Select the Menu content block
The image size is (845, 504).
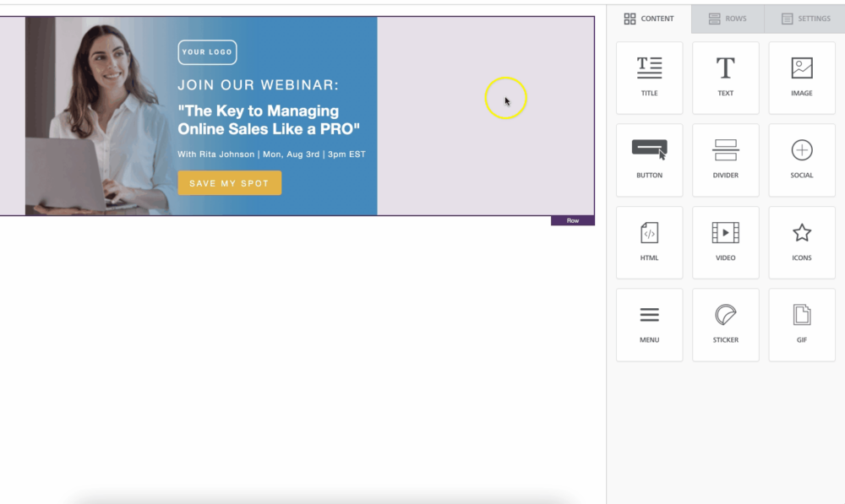(649, 324)
